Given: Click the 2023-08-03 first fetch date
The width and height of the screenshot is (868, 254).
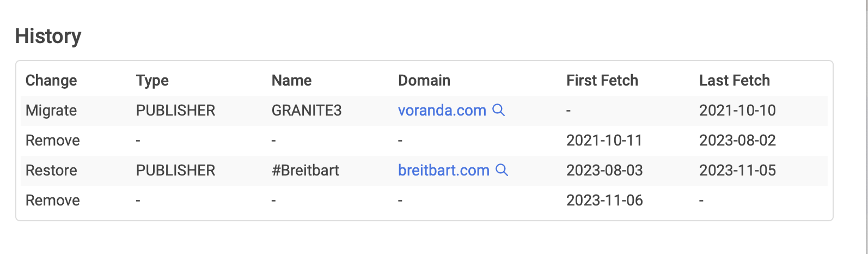Looking at the screenshot, I should pyautogui.click(x=604, y=171).
